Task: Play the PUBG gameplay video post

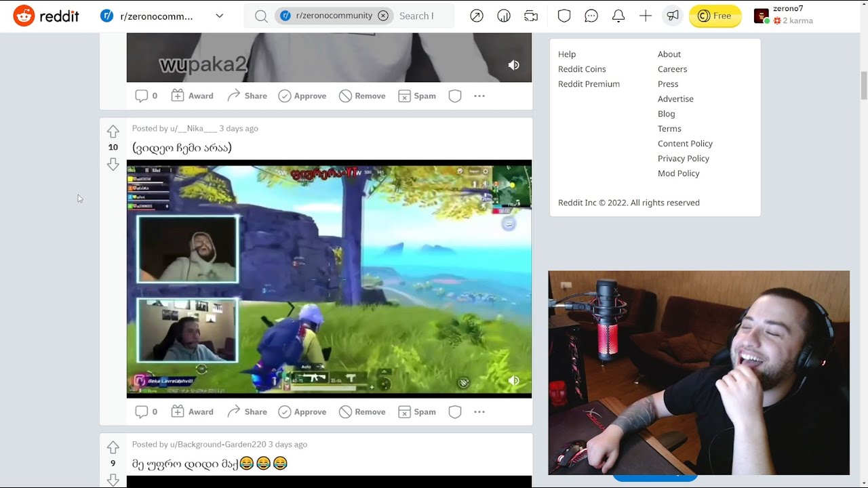Action: click(x=329, y=279)
